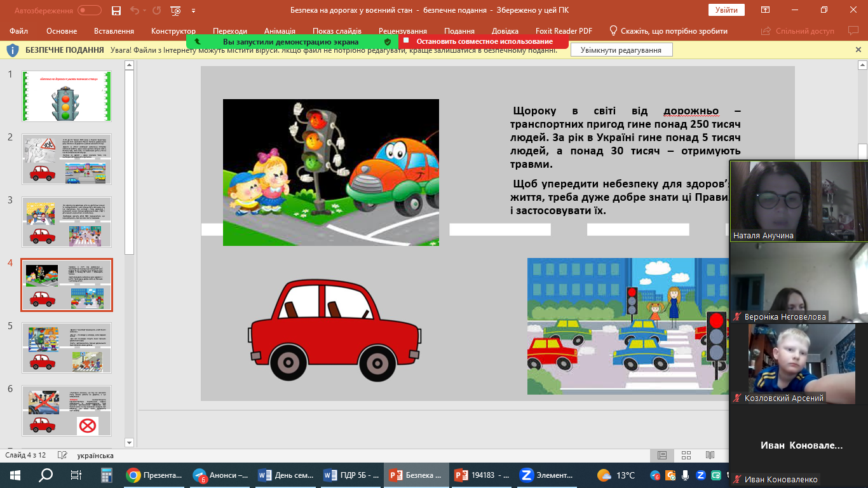Screen dimensions: 868x488
Task: Switch to the Вставлення ribbon tab
Action: (x=114, y=31)
